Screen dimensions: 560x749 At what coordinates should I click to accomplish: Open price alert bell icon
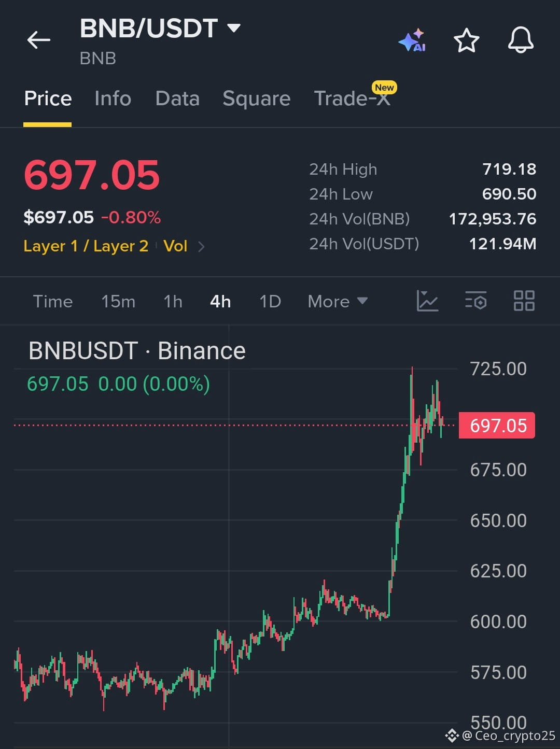[521, 40]
